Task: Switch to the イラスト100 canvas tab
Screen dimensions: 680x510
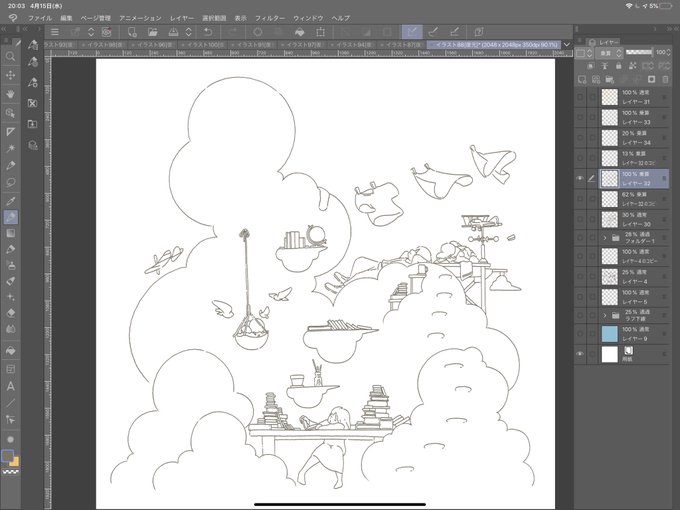Action: [202, 45]
